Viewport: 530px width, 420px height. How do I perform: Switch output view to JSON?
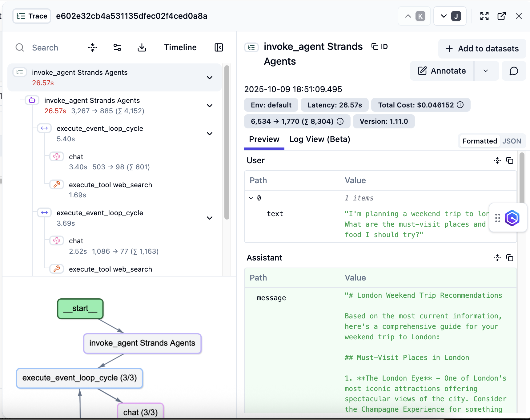(512, 141)
